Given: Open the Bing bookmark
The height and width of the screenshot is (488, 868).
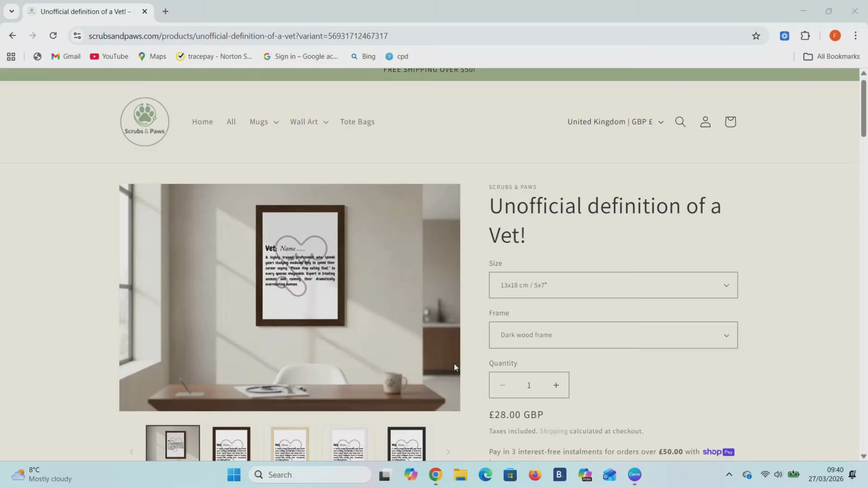Looking at the screenshot, I should click(x=363, y=56).
